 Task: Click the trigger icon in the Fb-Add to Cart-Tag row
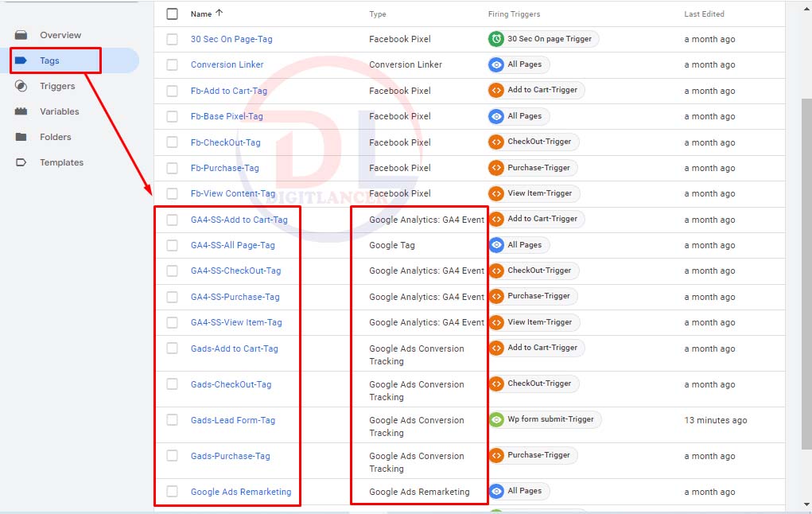coord(496,90)
